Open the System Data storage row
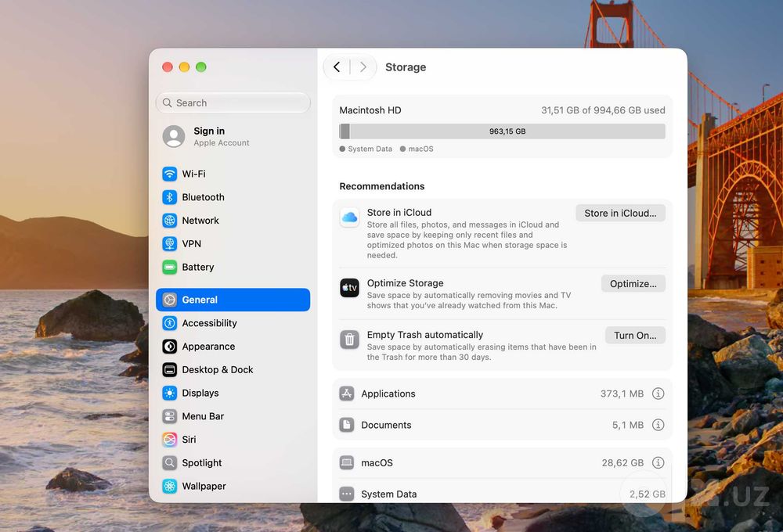The height and width of the screenshot is (532, 783). [502, 494]
